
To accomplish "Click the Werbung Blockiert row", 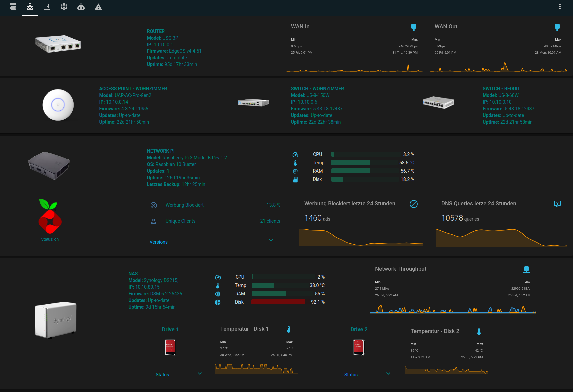I will click(x=215, y=205).
